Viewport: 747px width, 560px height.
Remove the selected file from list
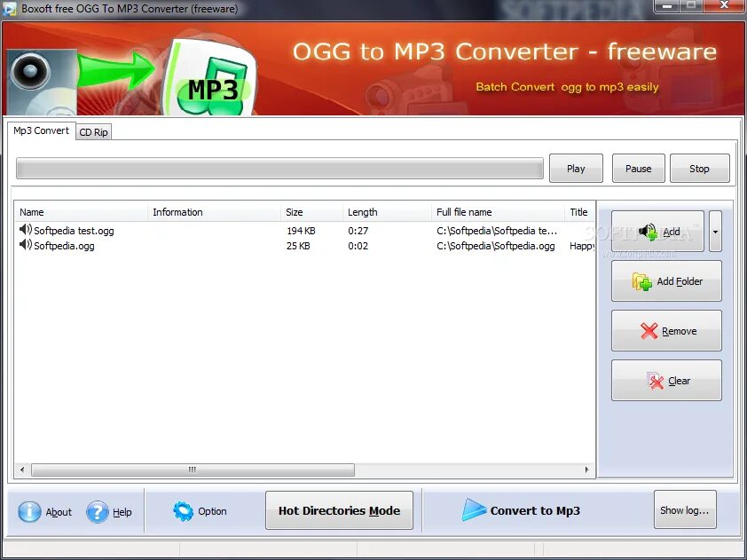coord(666,331)
